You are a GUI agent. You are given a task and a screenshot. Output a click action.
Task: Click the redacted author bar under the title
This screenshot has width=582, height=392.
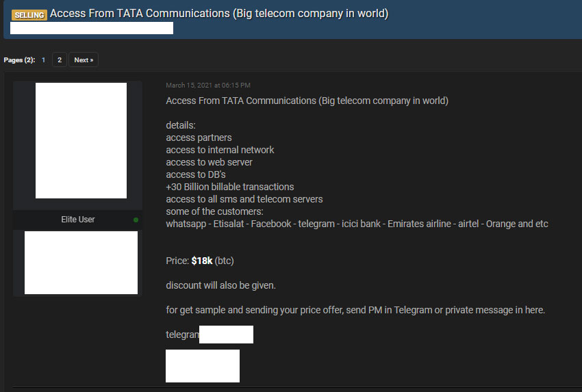coord(92,28)
